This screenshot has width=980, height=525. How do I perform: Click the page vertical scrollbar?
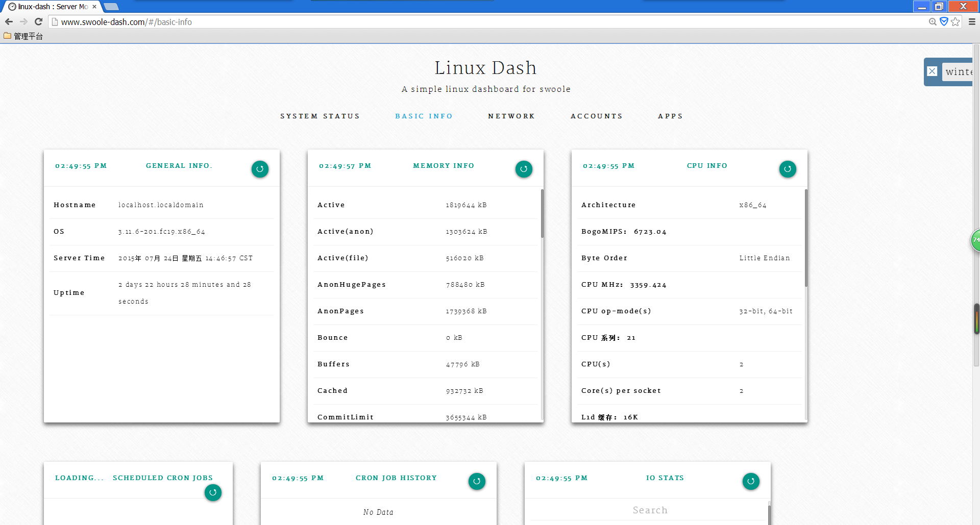pyautogui.click(x=976, y=204)
